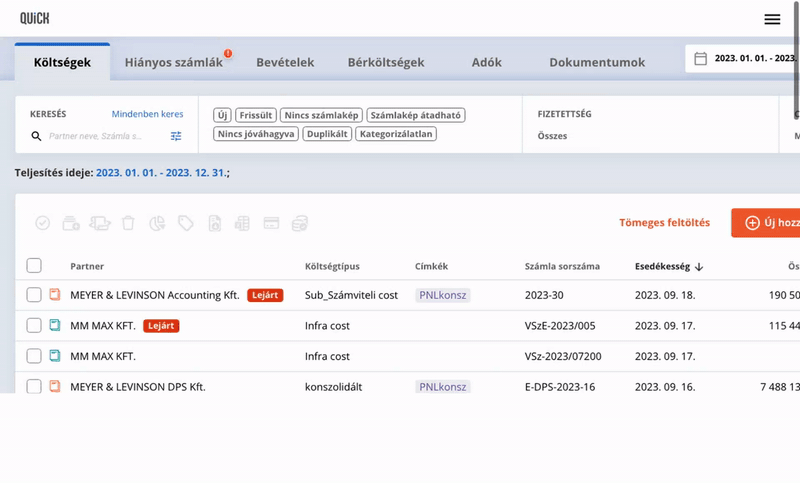The width and height of the screenshot is (800, 483).
Task: Click the Címkék column header
Action: click(432, 266)
